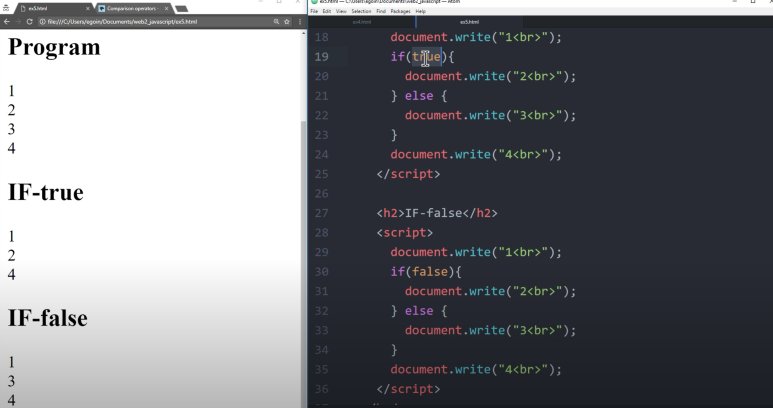
Task: Close the ex5.html browser tab
Action: [88, 8]
